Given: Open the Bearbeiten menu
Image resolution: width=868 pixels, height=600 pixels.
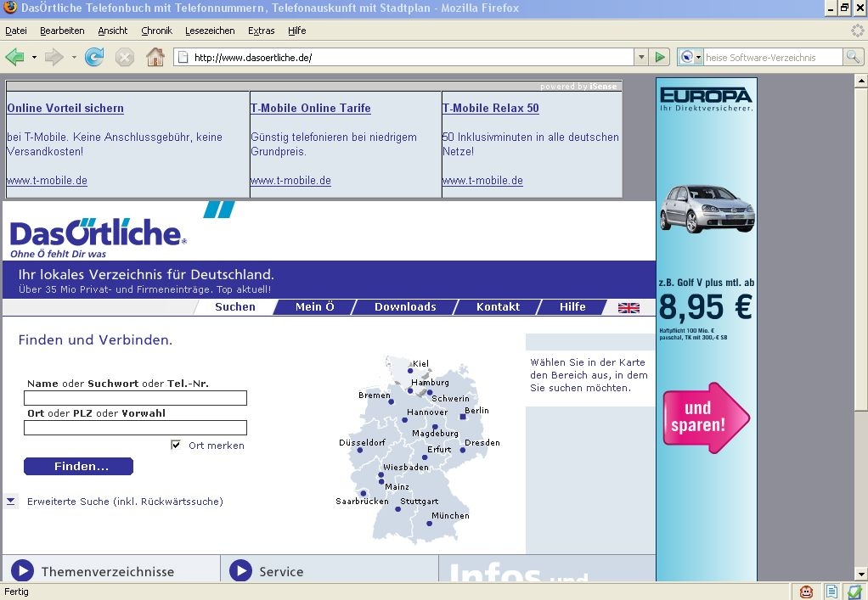Looking at the screenshot, I should click(x=62, y=31).
